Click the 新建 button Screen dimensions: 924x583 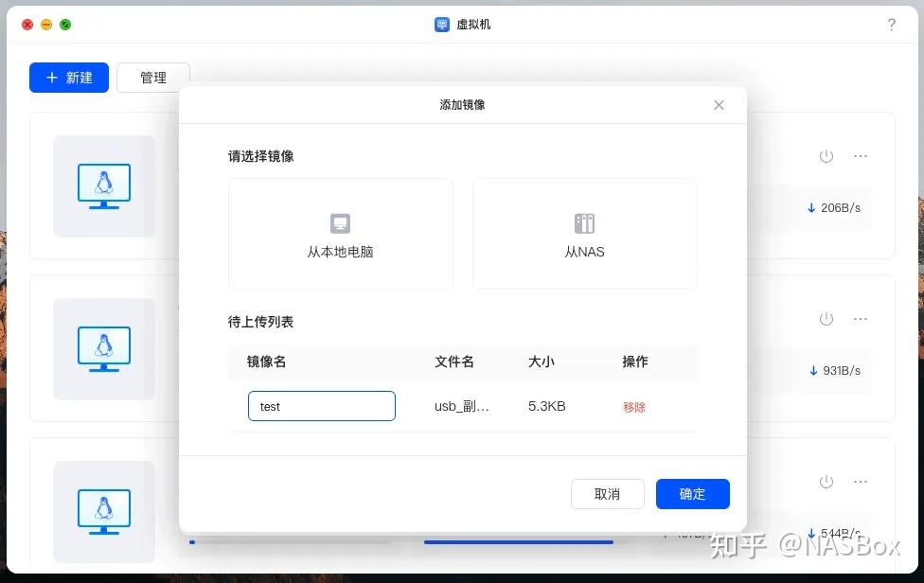click(x=69, y=78)
